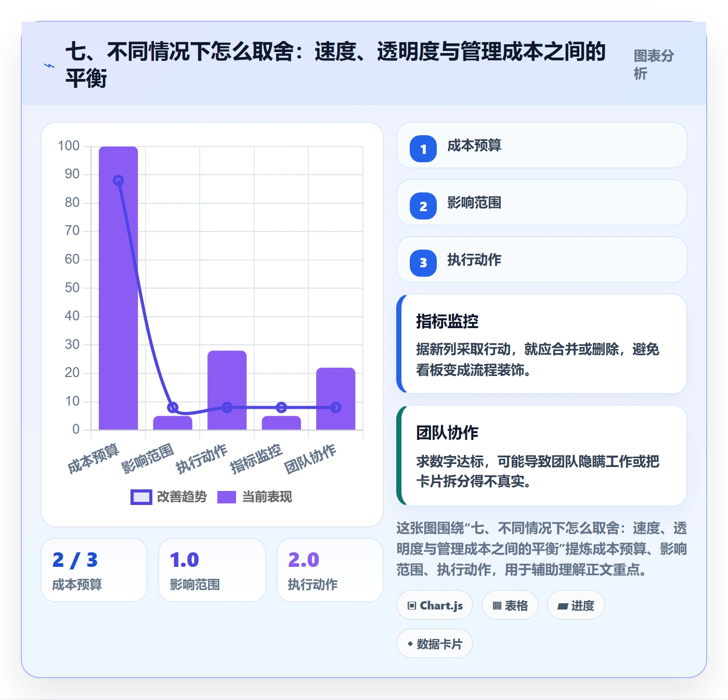Viewport: 728px width, 700px height.
Task: Open the 成本预算 list item
Action: click(542, 146)
